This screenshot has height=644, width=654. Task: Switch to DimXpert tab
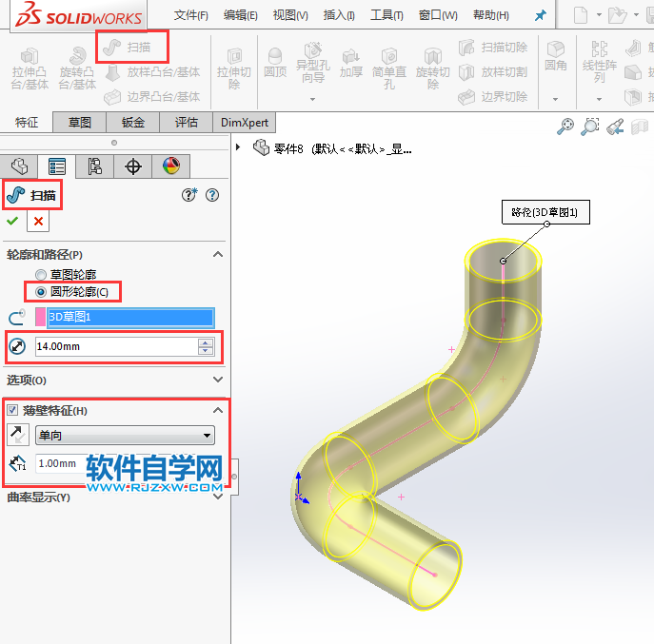245,122
